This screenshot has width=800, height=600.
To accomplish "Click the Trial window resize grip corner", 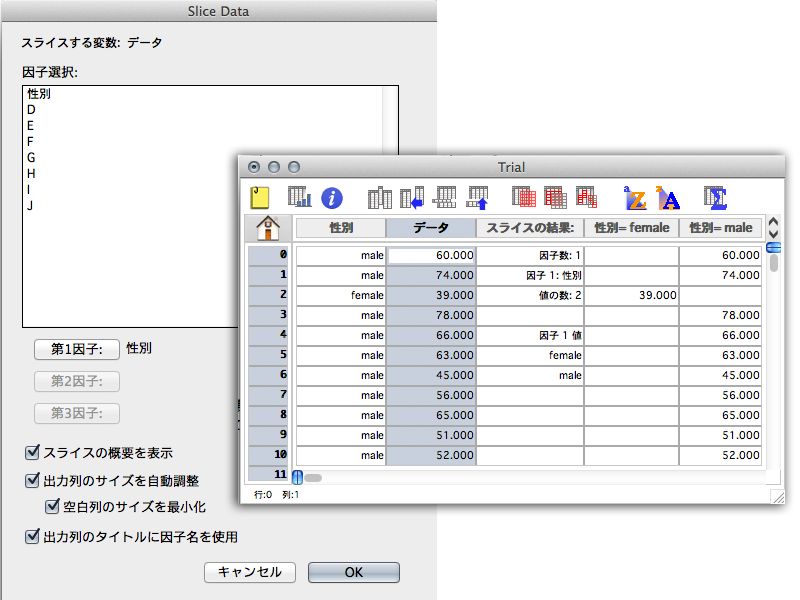I will pos(778,497).
